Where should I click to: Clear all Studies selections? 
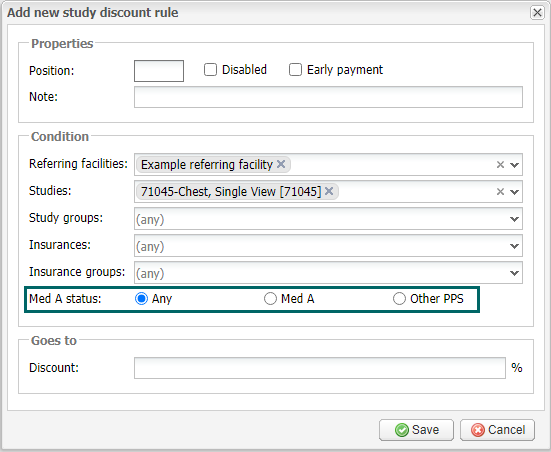(500, 192)
